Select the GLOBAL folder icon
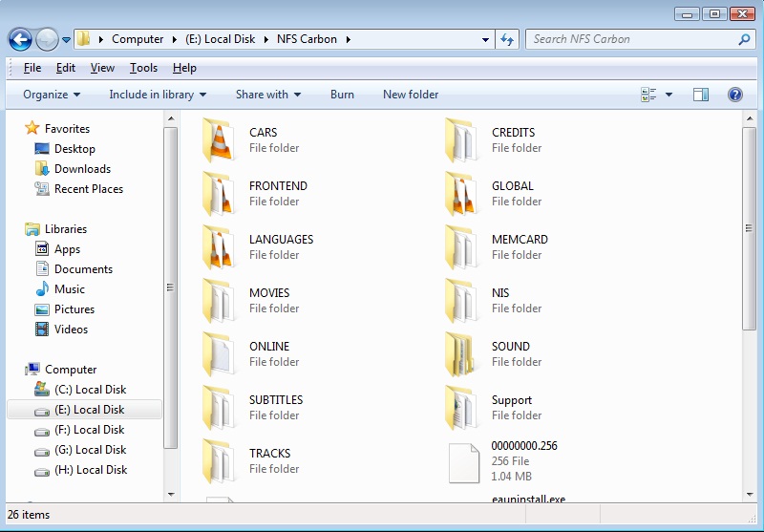The width and height of the screenshot is (764, 532). 461,194
